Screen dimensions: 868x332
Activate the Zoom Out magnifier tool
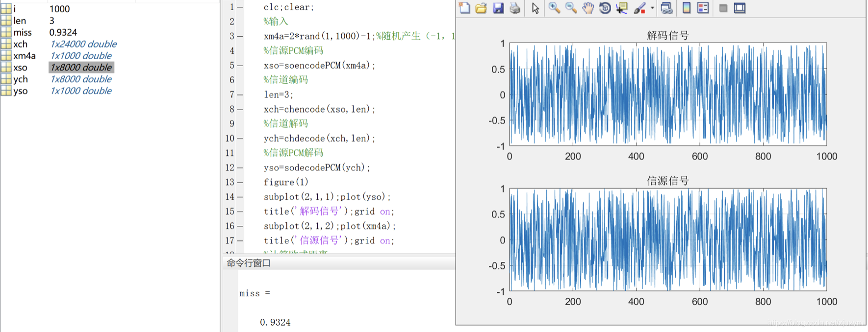[x=571, y=8]
